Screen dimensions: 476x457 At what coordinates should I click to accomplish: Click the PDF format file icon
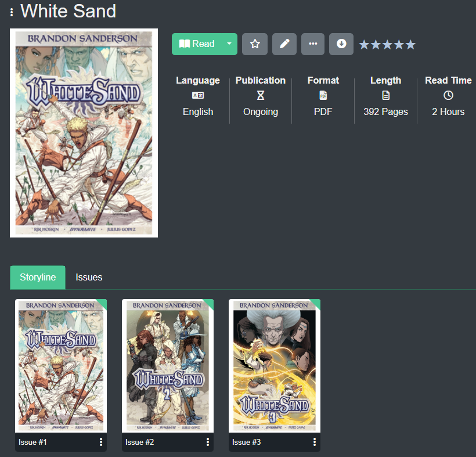coord(323,95)
